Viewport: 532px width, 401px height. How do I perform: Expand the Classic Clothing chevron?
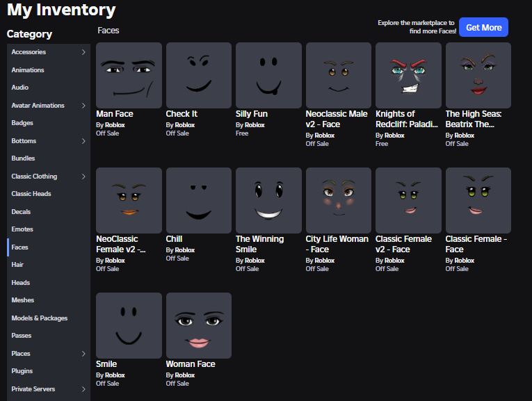[x=83, y=177]
